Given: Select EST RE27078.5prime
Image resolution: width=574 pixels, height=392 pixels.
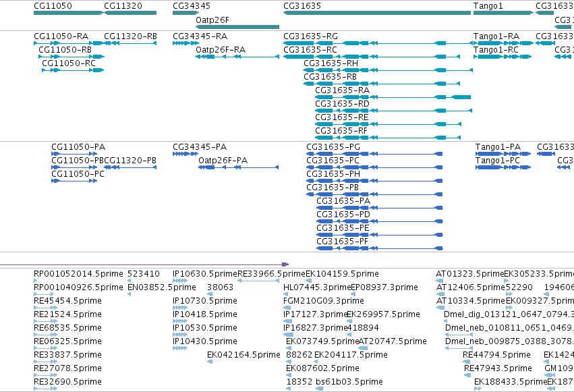Looking at the screenshot, I should click(x=45, y=376).
